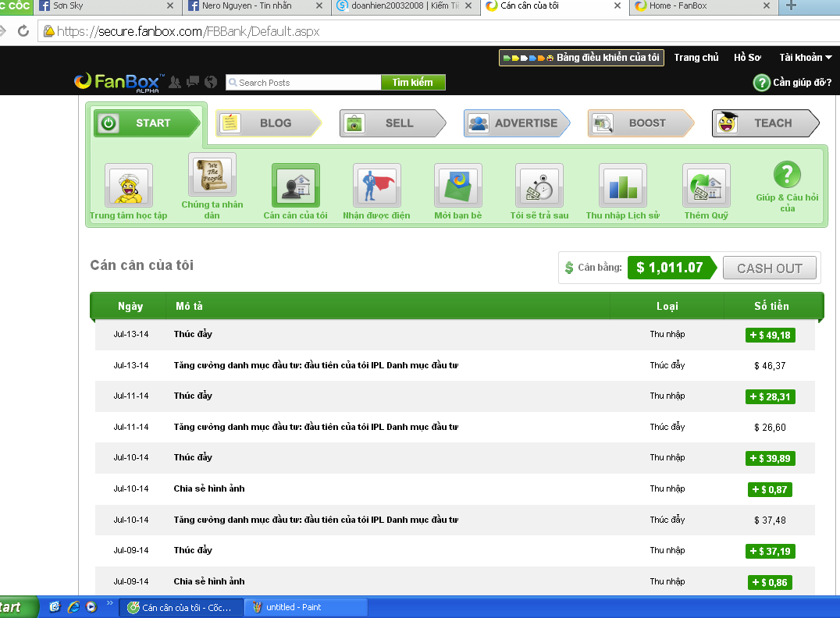Open the Thu nhập Lịch sử chart icon
Screen dimensions: 840x618
623,185
